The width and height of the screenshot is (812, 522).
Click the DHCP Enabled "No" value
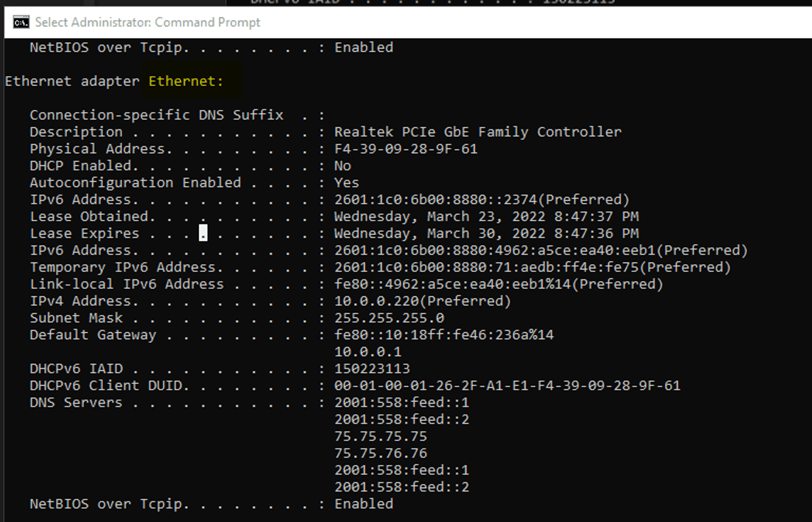click(x=343, y=166)
